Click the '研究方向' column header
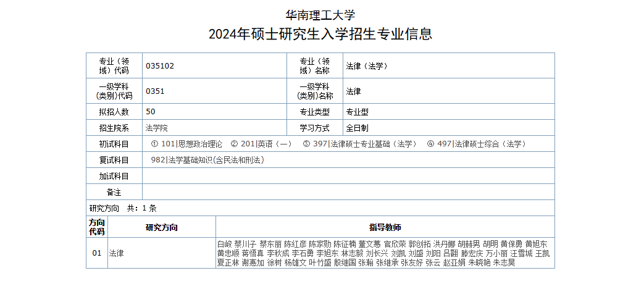 point(162,227)
